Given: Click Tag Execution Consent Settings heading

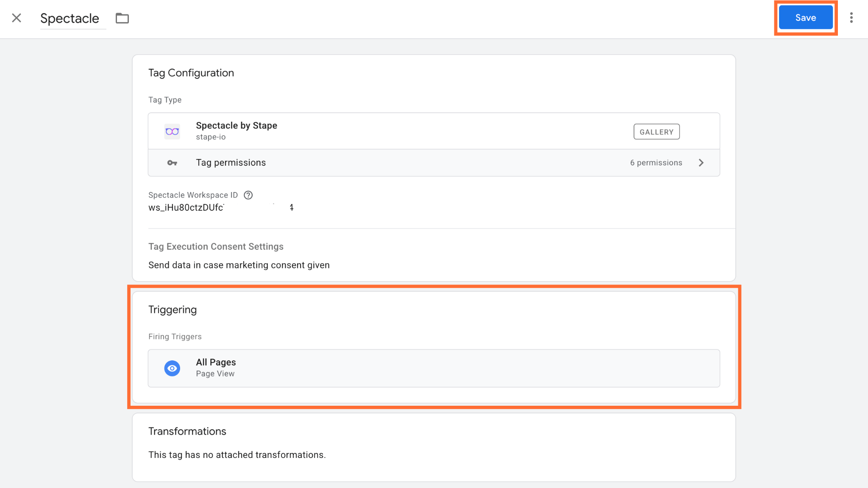Looking at the screenshot, I should [216, 247].
